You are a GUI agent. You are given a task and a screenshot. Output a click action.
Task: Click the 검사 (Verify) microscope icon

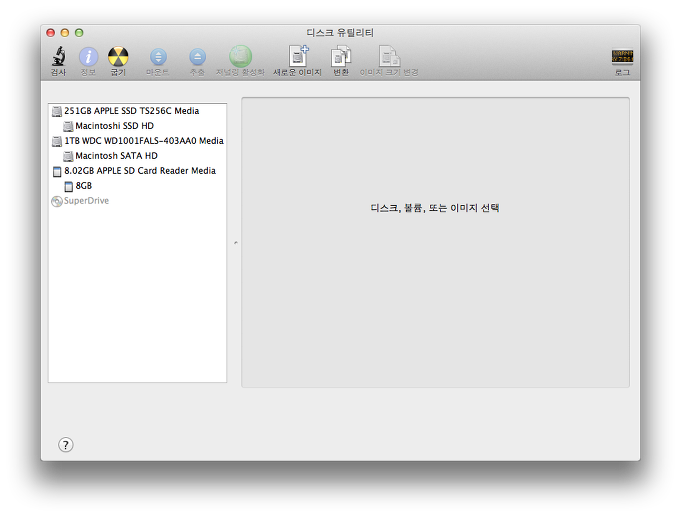pyautogui.click(x=59, y=56)
